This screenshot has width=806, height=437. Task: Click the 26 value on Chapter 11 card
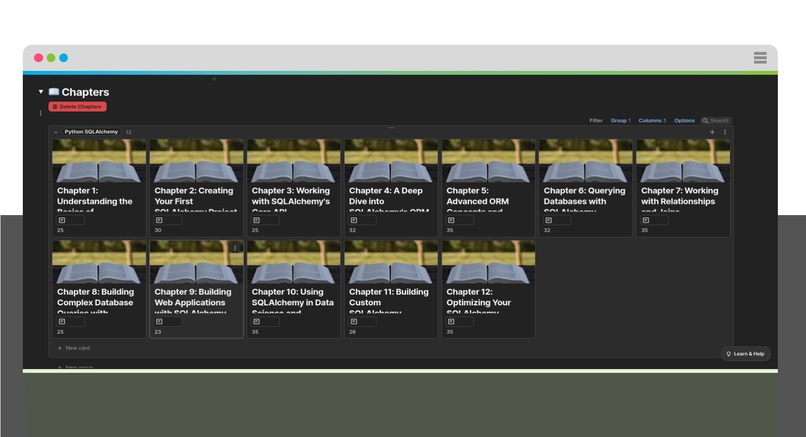coord(352,332)
